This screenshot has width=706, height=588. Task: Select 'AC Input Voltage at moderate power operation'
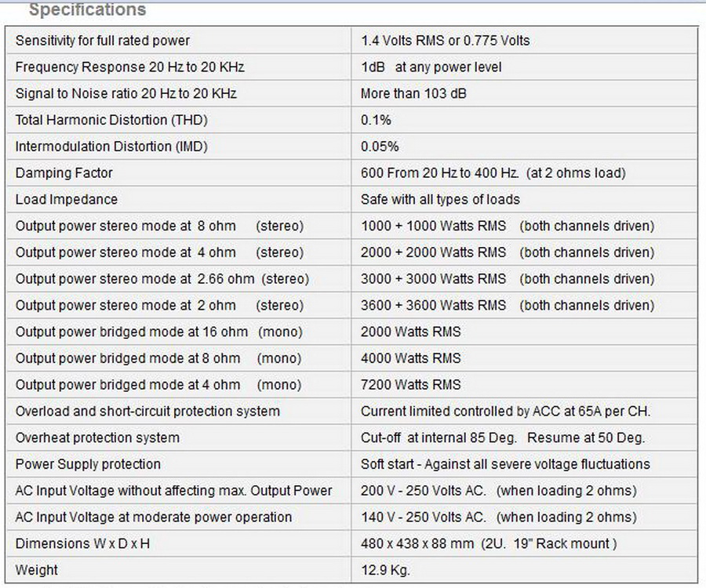tap(154, 517)
